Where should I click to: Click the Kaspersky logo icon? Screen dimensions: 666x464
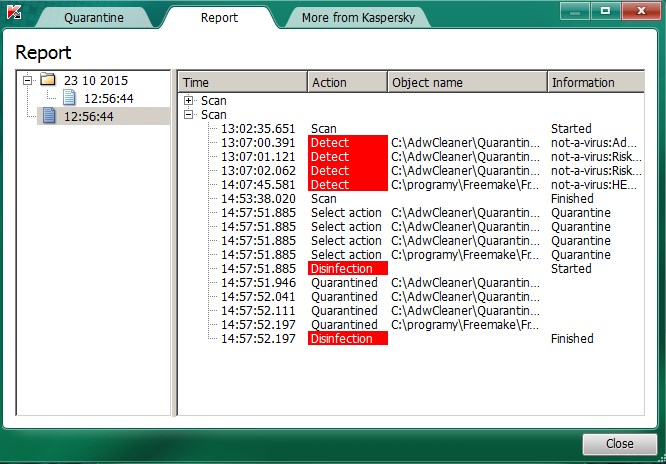click(14, 13)
